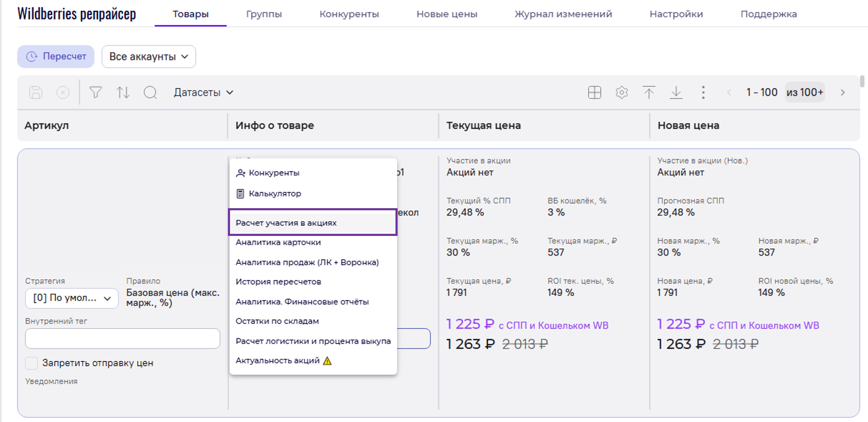Click the save diskette icon

[36, 92]
